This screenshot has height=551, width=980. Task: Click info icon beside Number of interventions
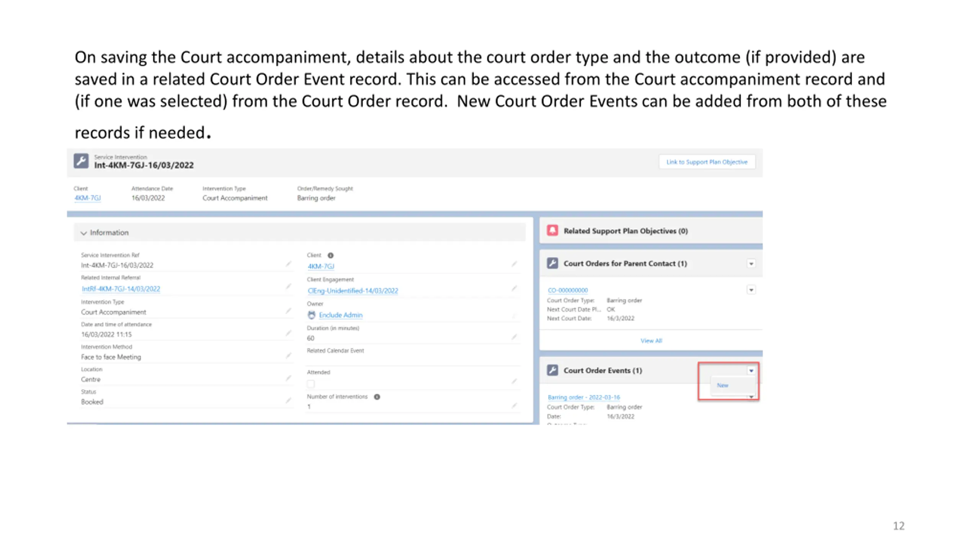(377, 397)
